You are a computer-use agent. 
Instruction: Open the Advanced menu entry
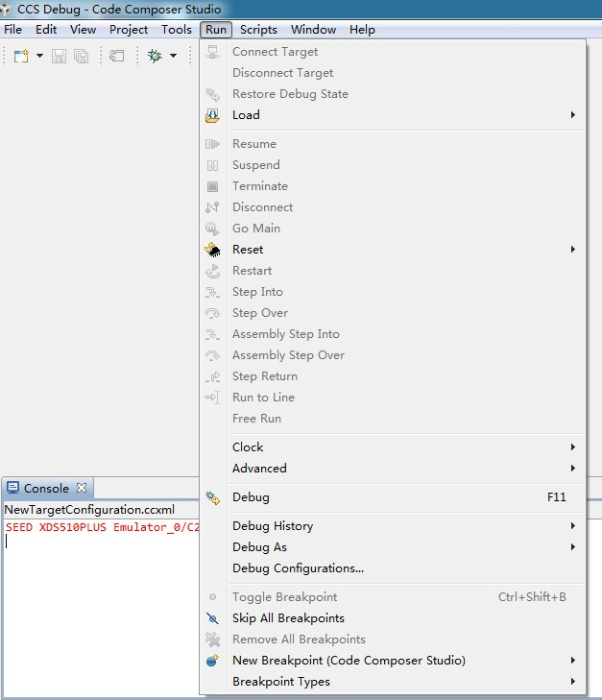click(x=393, y=468)
